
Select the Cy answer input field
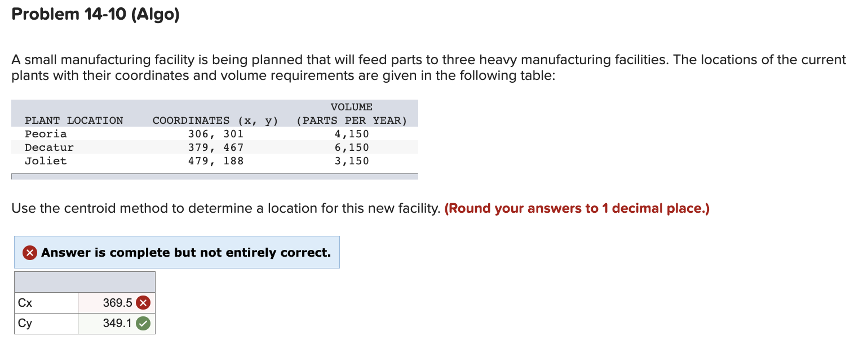click(113, 323)
